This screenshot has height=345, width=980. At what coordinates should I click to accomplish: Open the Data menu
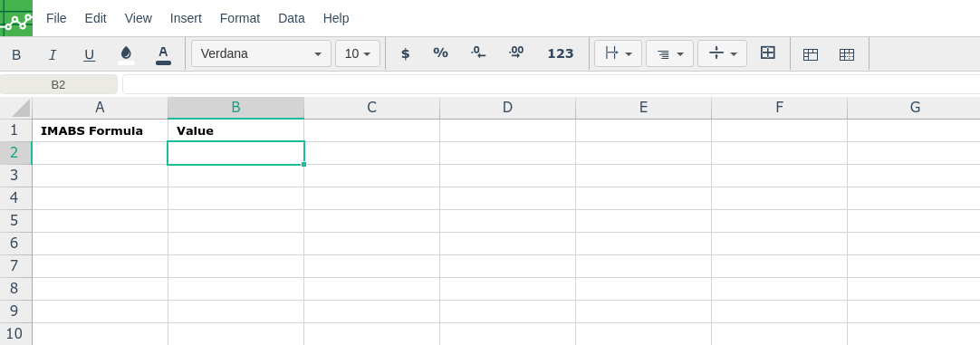click(292, 18)
